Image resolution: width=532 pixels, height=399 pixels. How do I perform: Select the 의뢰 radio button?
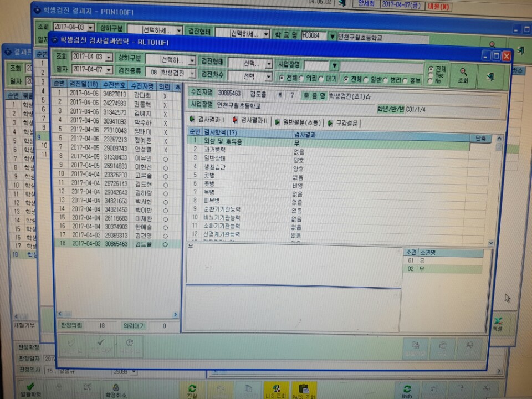coord(301,79)
